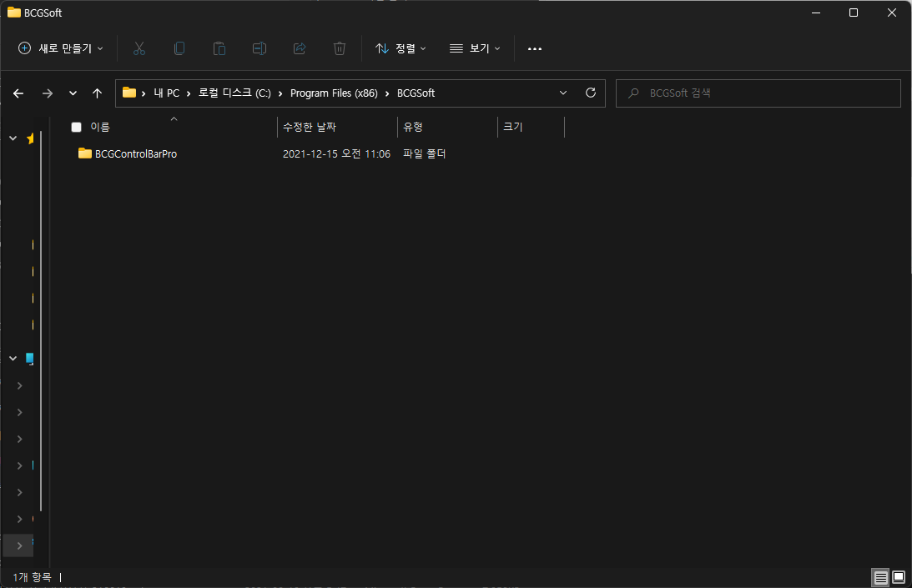Screen dimensions: 912x588
Task: Click the chevron after Program Files (x86)
Action: click(x=387, y=93)
